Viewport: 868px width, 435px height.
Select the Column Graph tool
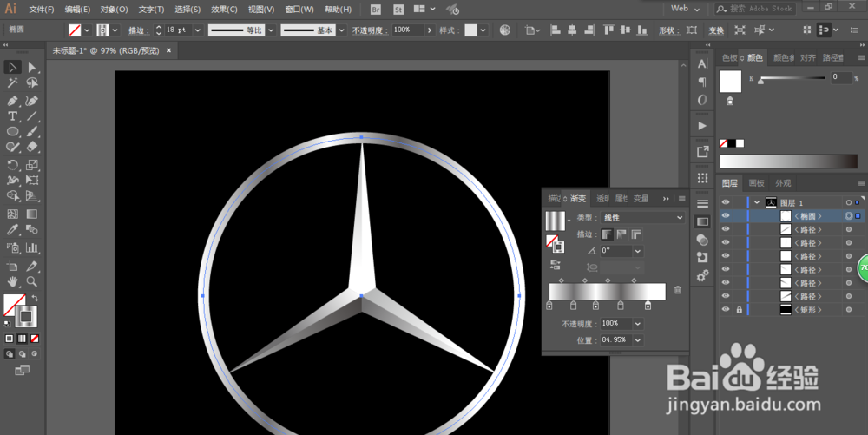pyautogui.click(x=32, y=247)
